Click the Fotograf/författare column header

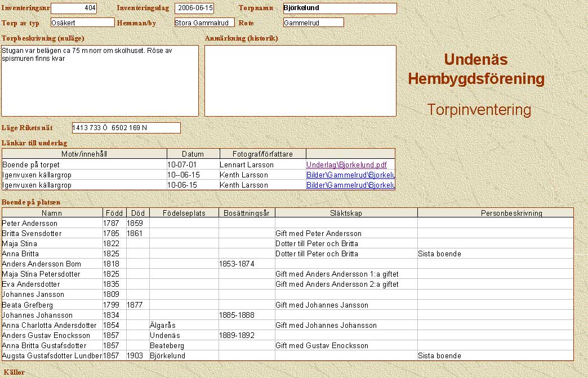tap(262, 154)
